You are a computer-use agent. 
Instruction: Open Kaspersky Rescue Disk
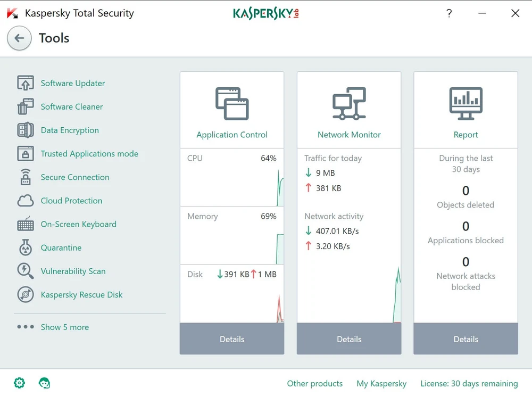pos(81,294)
